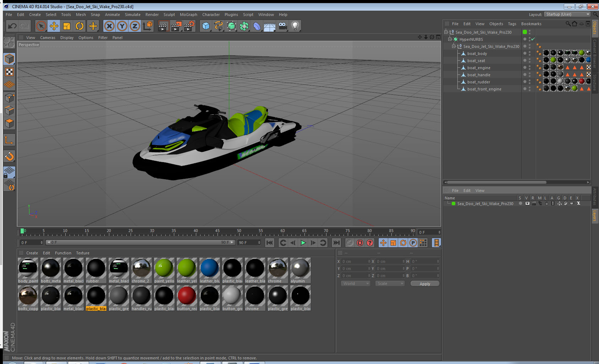Click the coordinate system icon
The image size is (599, 364).
tap(148, 26)
